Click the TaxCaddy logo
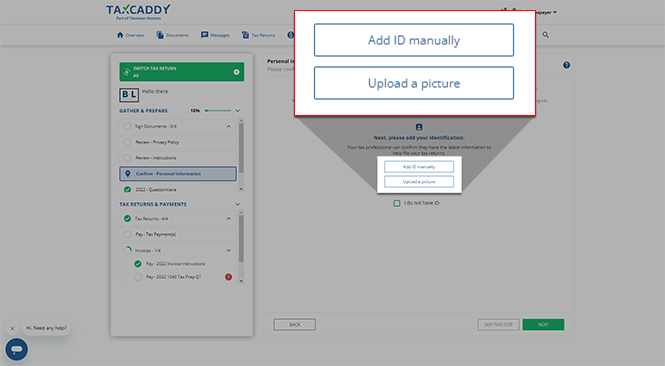Image resolution: width=665 pixels, height=366 pixels. [x=138, y=12]
